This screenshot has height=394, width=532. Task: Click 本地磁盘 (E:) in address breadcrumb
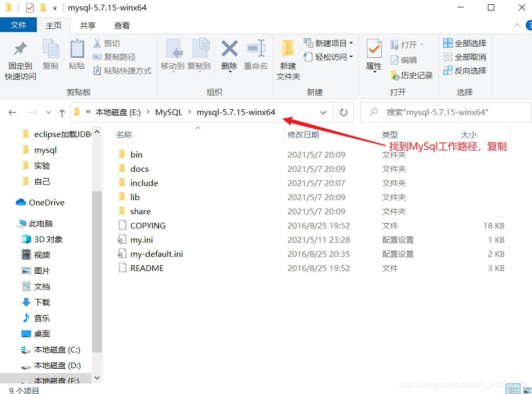[x=118, y=112]
